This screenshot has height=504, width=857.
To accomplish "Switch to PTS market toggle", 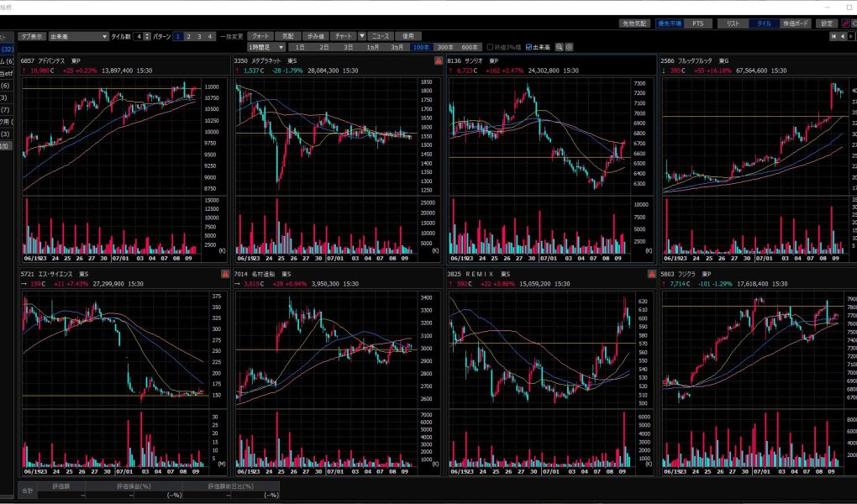I will pyautogui.click(x=698, y=24).
